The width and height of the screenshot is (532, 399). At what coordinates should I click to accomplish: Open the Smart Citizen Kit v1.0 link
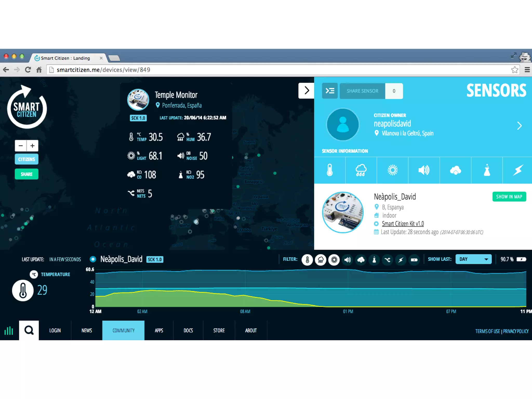pyautogui.click(x=403, y=224)
